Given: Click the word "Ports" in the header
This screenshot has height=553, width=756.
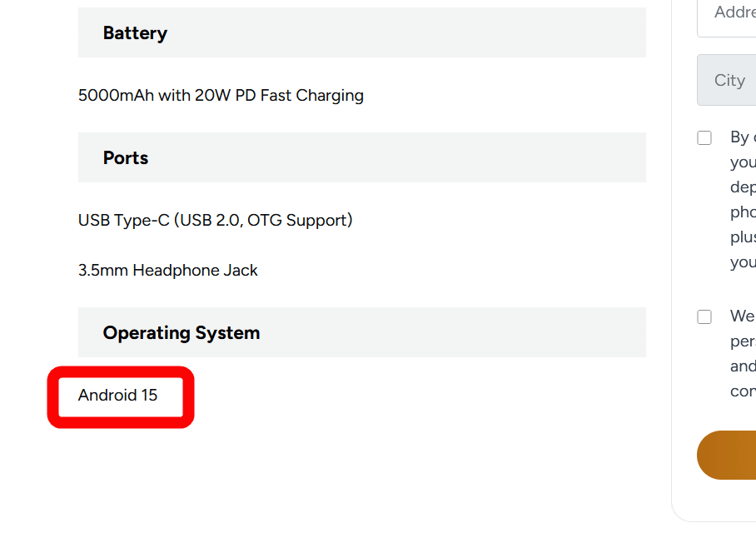Looking at the screenshot, I should [126, 158].
